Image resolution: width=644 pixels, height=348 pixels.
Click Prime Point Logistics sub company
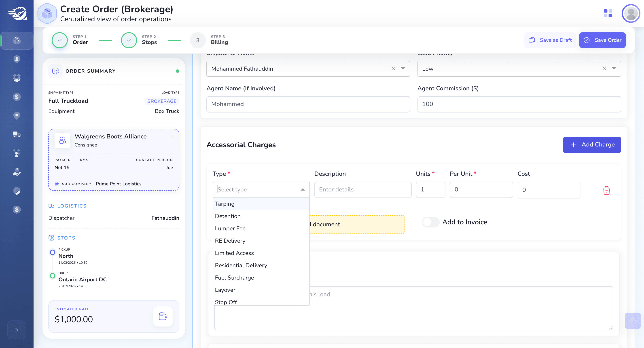(119, 184)
